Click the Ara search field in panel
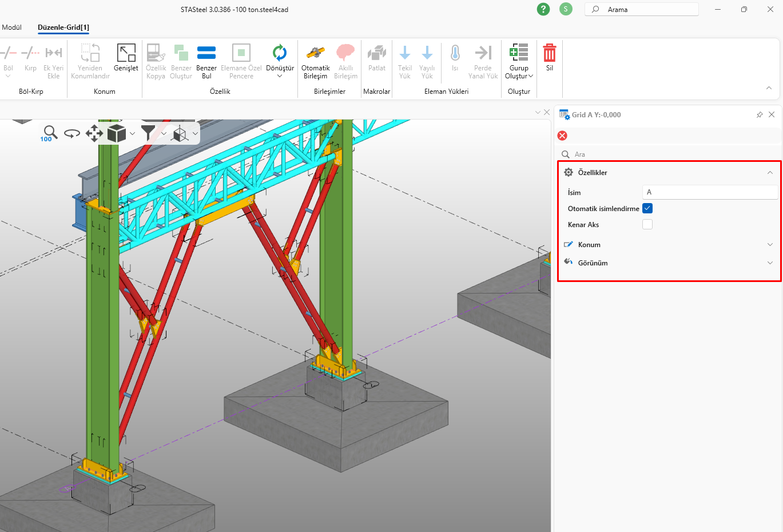 [x=669, y=154]
